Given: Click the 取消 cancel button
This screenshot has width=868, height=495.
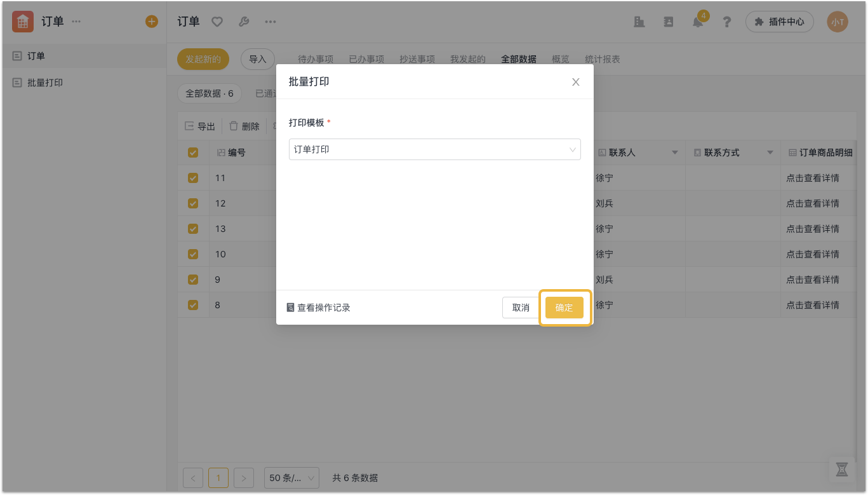Looking at the screenshot, I should (x=521, y=308).
